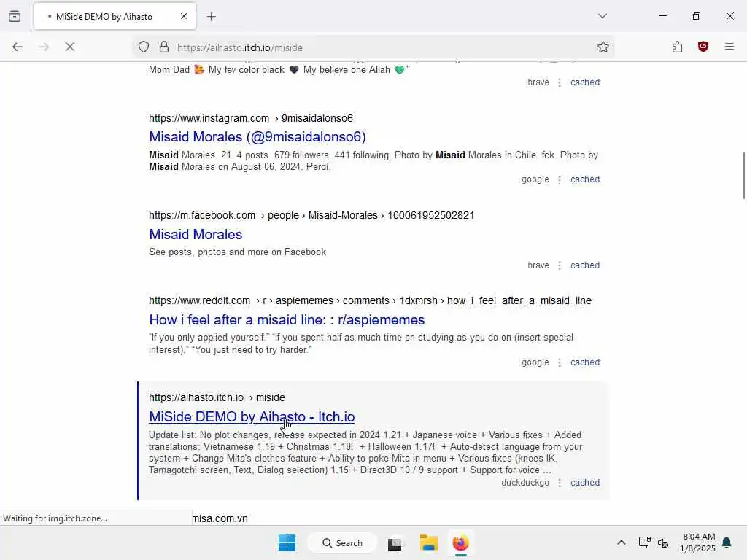Open clock showing 8:04 AM
The width and height of the screenshot is (747, 560).
[697, 542]
